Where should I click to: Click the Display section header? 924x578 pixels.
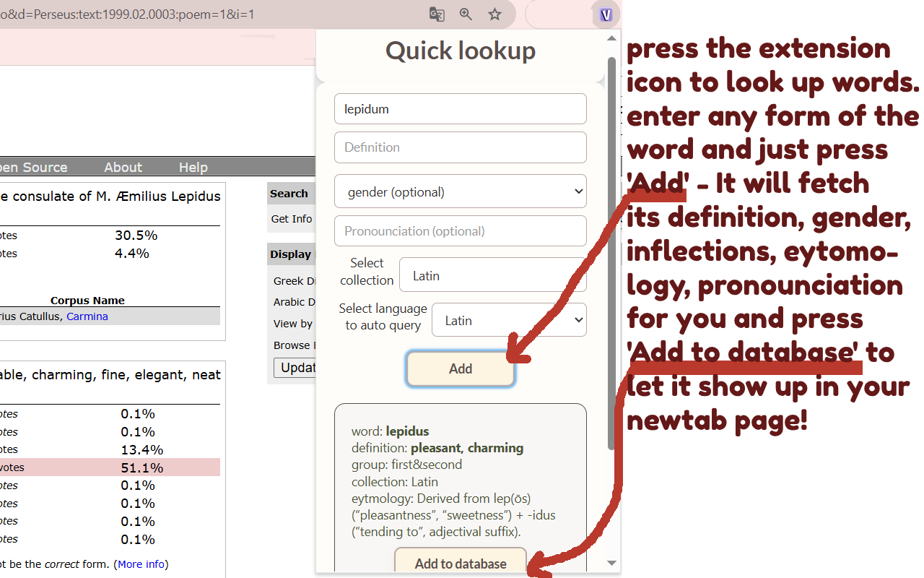click(x=290, y=254)
